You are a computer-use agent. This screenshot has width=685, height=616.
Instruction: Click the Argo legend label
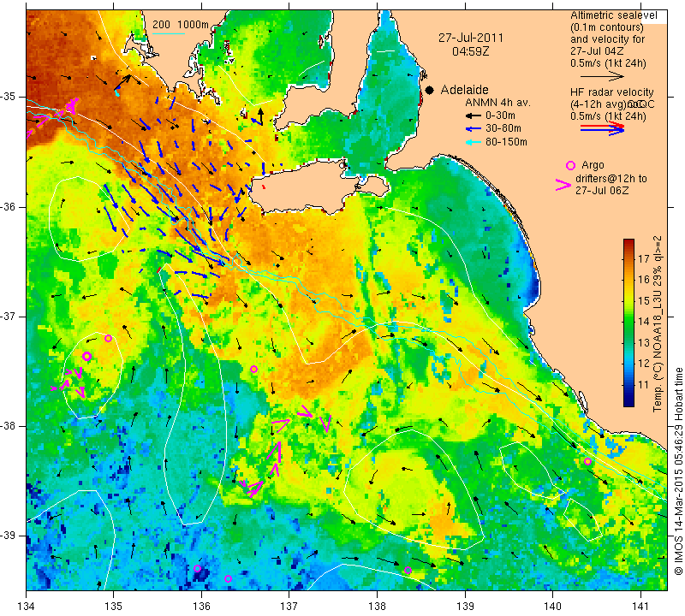click(593, 165)
